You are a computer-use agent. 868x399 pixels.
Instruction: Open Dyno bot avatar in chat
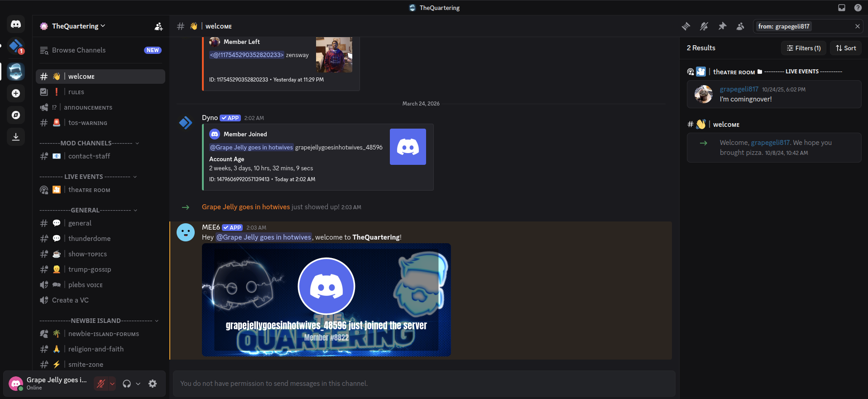(x=186, y=123)
